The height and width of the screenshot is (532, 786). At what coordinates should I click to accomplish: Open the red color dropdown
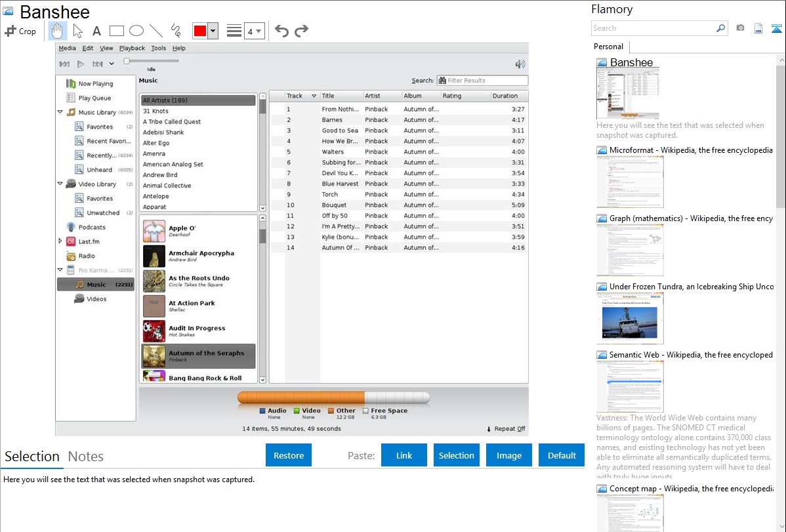coord(213,31)
